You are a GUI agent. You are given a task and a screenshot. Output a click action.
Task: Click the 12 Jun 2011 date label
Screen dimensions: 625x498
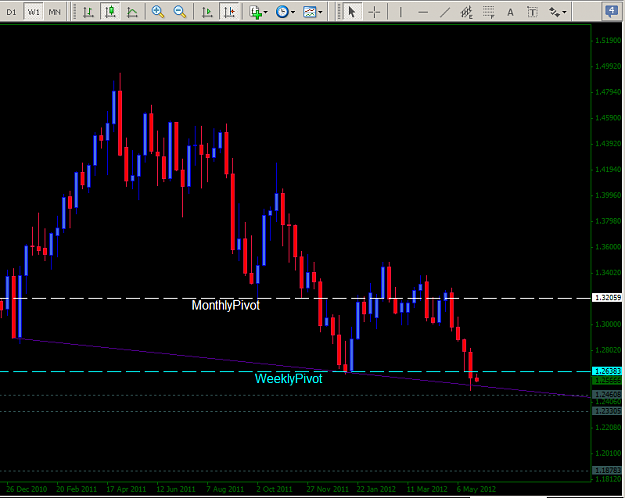176,489
